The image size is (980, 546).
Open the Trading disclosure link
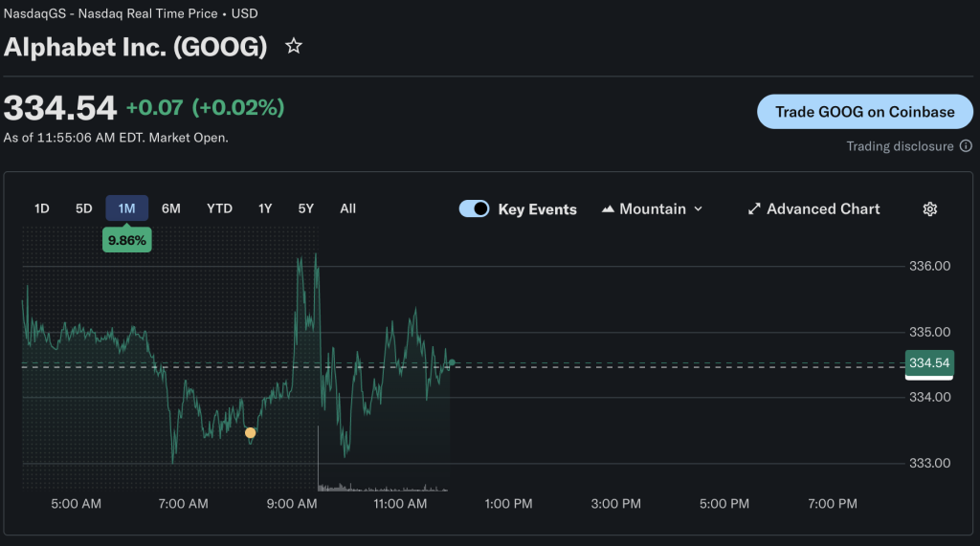(900, 146)
